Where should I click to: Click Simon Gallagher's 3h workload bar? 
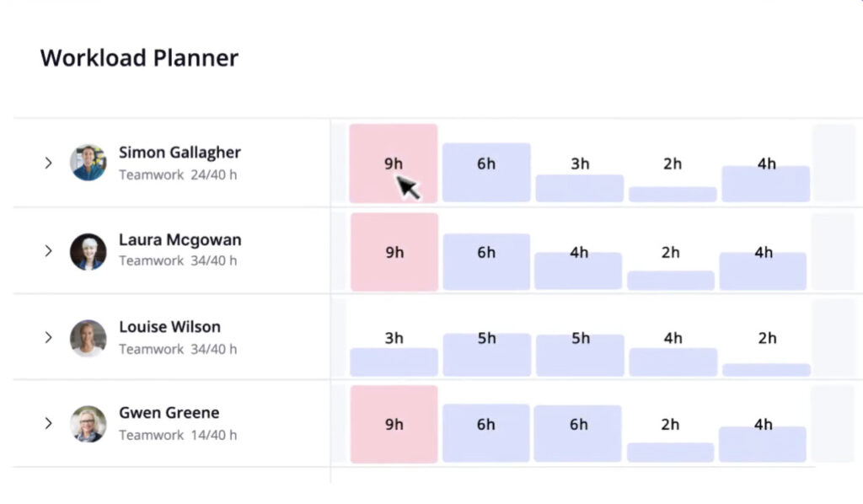(580, 188)
